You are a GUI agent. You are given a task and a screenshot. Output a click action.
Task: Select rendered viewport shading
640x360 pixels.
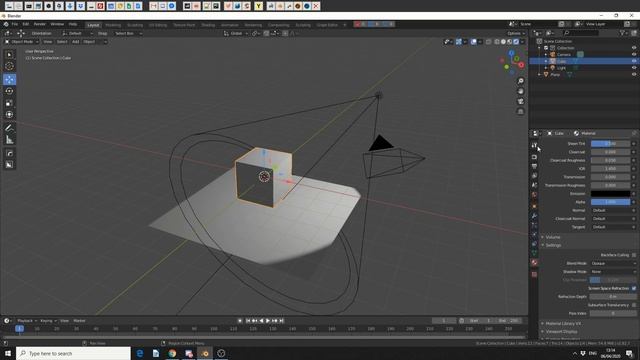click(x=516, y=42)
